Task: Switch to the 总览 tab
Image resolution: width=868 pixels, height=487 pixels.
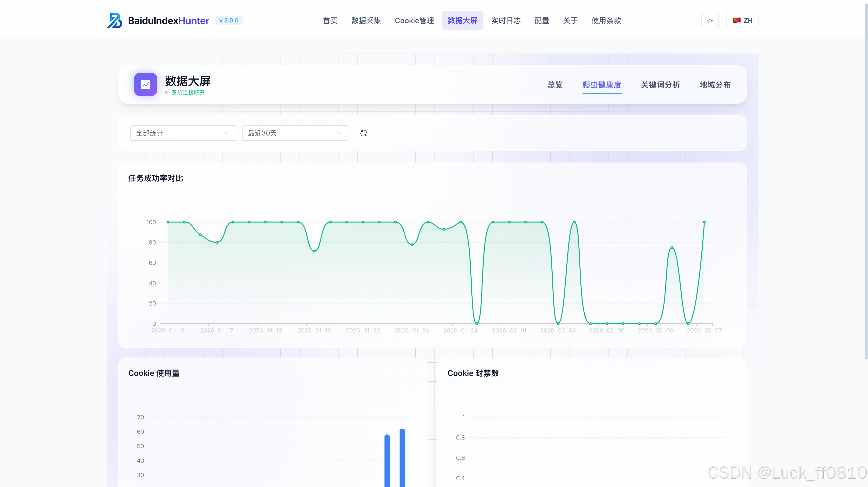Action: click(555, 85)
